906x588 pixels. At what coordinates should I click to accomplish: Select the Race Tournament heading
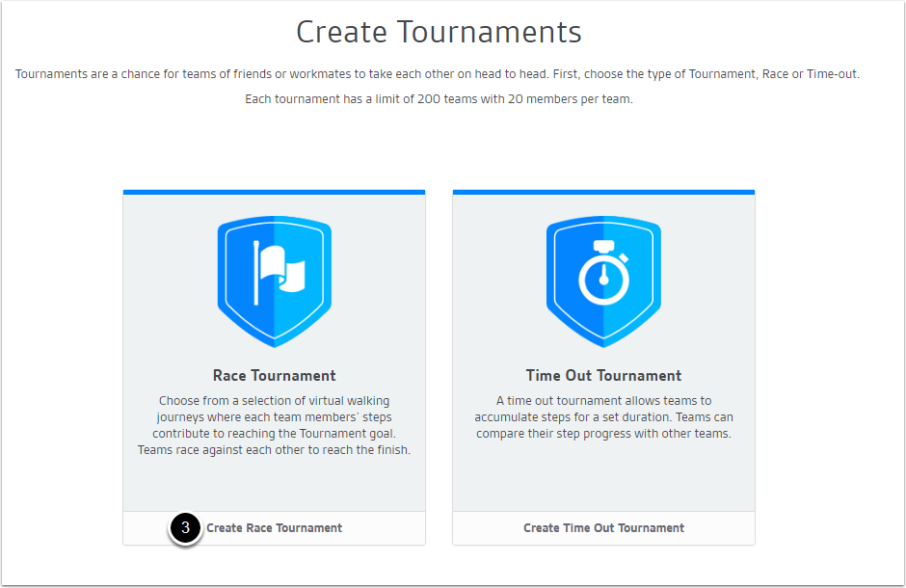click(x=275, y=375)
